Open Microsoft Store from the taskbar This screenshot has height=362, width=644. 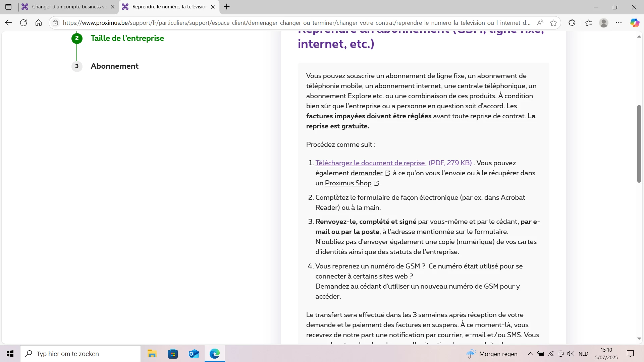click(x=173, y=354)
